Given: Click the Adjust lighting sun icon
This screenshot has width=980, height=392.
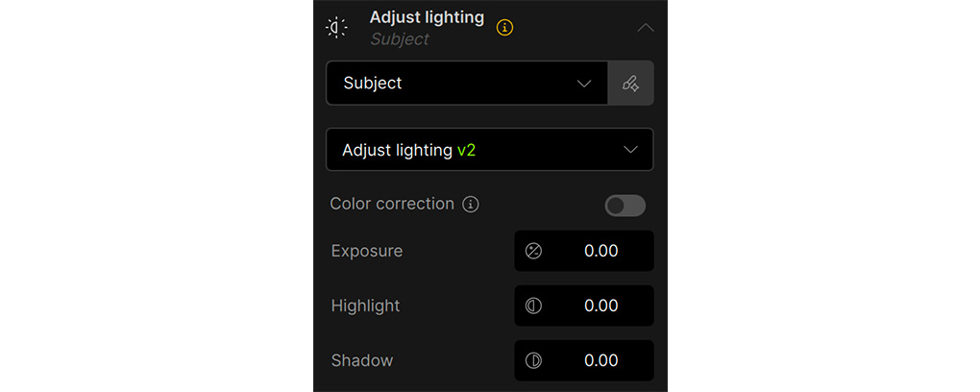Looking at the screenshot, I should tap(336, 28).
